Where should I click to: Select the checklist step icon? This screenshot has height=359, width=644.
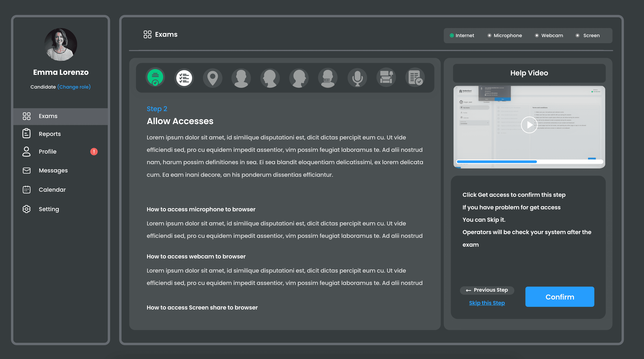[x=184, y=78]
